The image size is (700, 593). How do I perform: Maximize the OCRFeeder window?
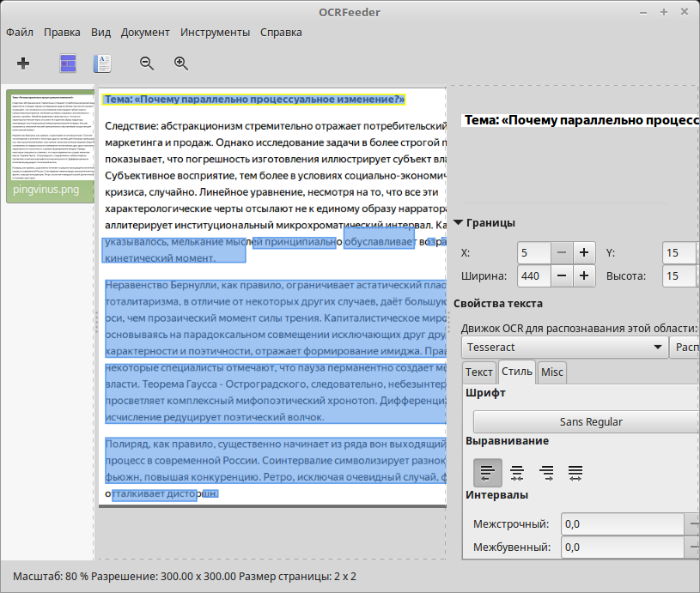tap(664, 12)
